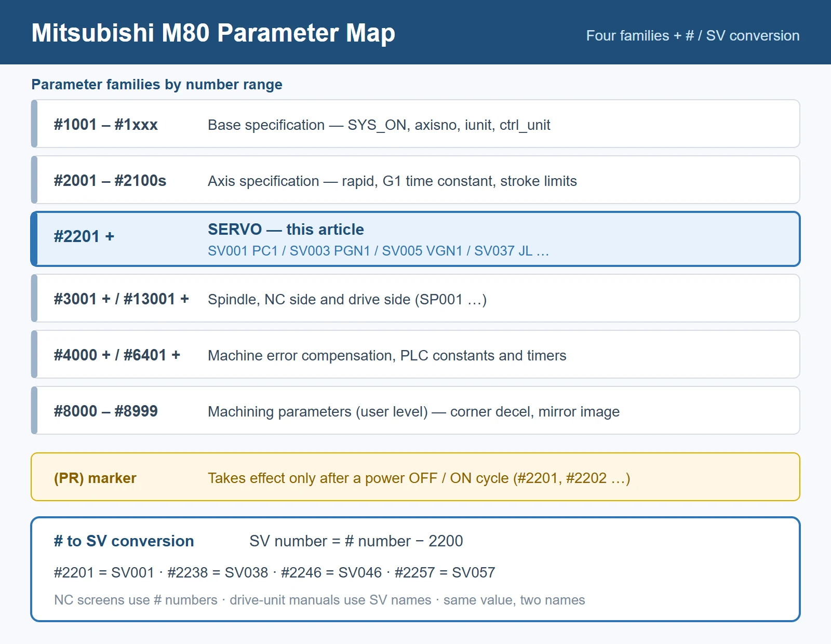Screen dimensions: 831x644
Task: Select the formula "SV number = # number − 2200"
Action: (356, 541)
